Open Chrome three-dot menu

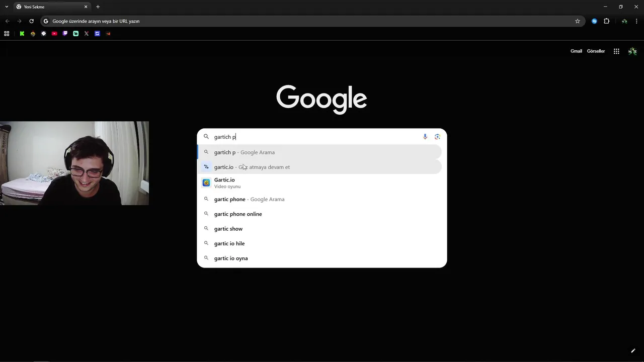click(x=636, y=21)
